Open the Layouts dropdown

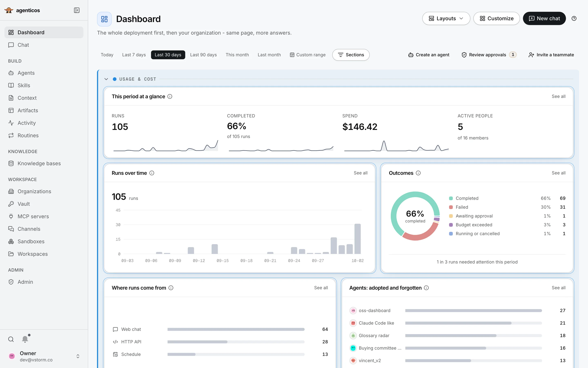pyautogui.click(x=446, y=18)
